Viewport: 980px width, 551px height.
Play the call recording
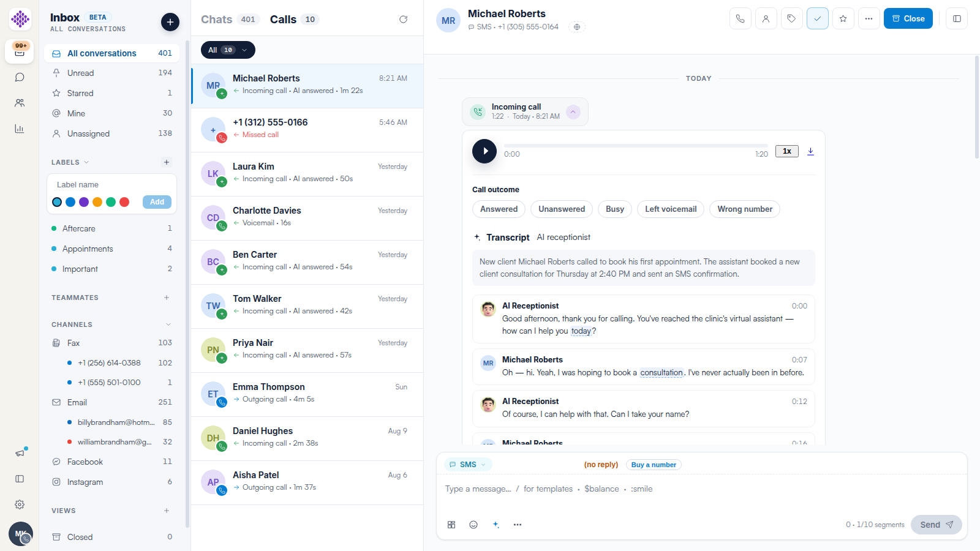click(x=484, y=151)
